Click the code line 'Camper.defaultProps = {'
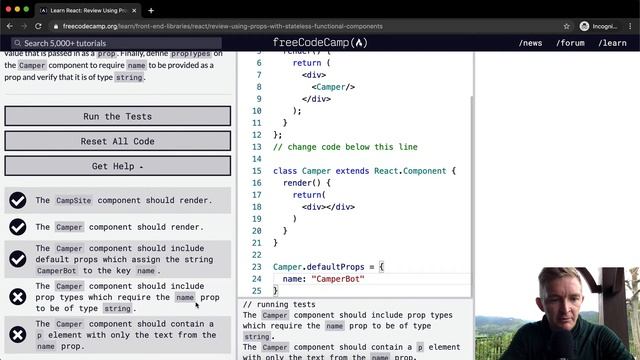Viewport: 640px width, 360px height. 329,267
